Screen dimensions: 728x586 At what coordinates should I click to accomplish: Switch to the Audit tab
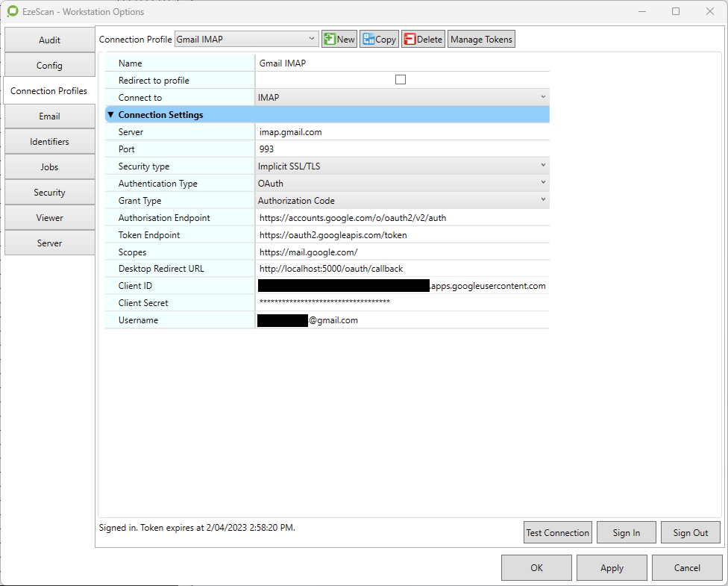49,40
